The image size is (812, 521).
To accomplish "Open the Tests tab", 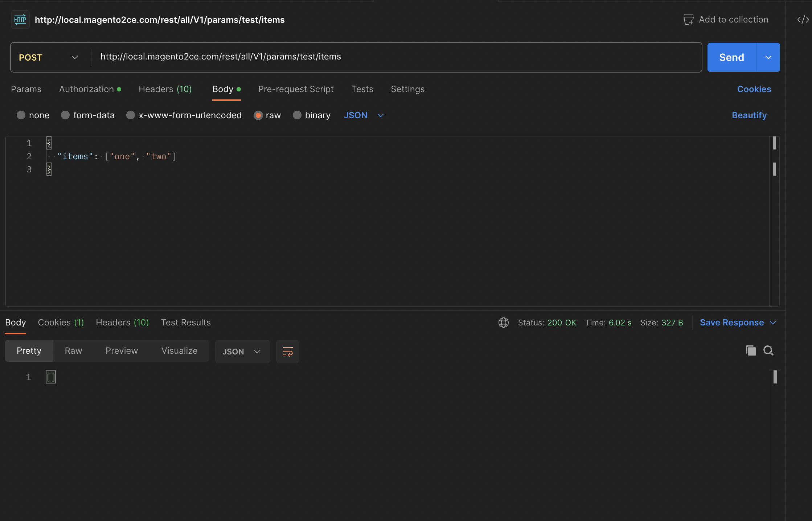I will 362,89.
